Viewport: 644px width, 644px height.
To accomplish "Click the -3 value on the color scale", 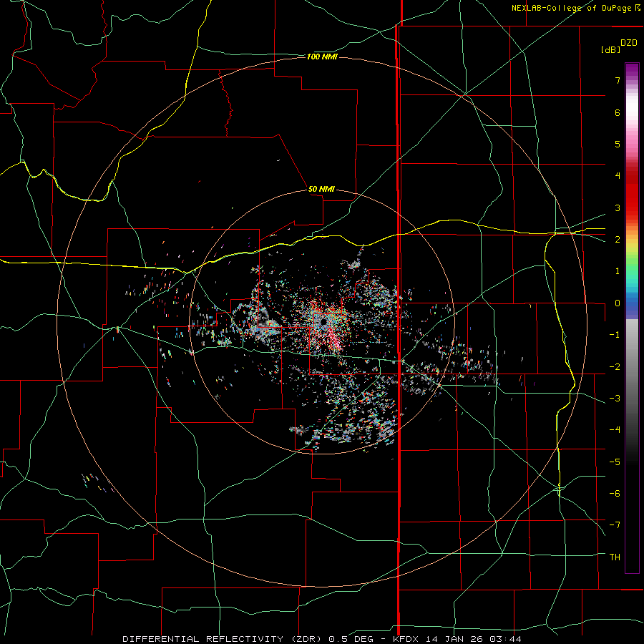I will click(615, 399).
